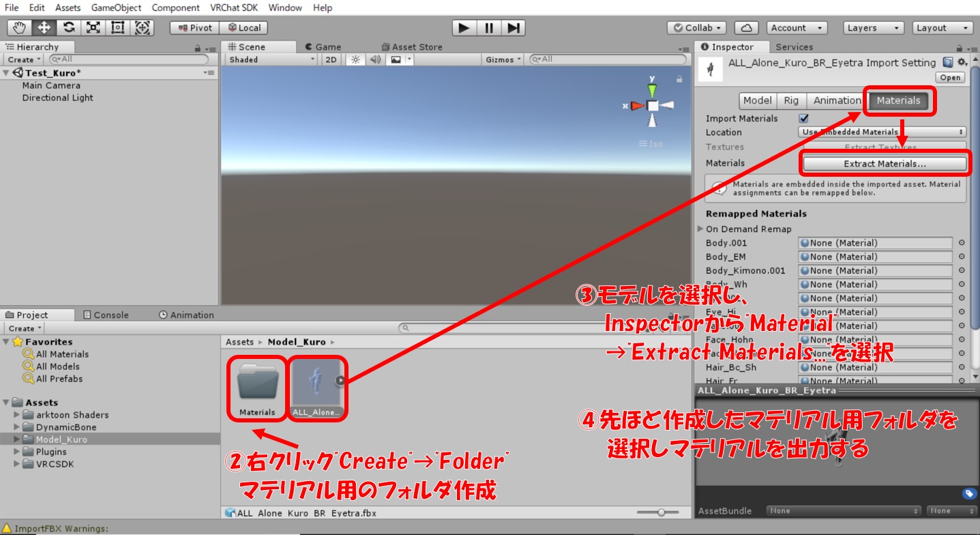Image resolution: width=980 pixels, height=535 pixels.
Task: Select the Hand tool in toolbar
Action: click(19, 28)
